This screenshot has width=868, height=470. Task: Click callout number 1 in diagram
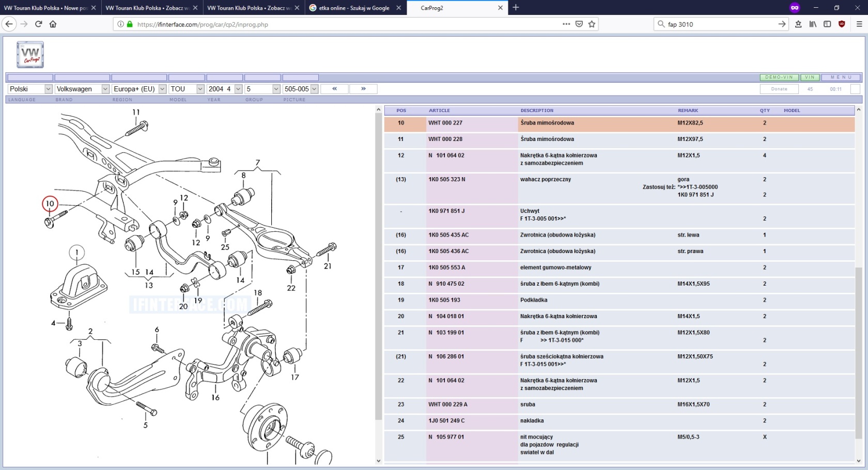[x=77, y=253]
